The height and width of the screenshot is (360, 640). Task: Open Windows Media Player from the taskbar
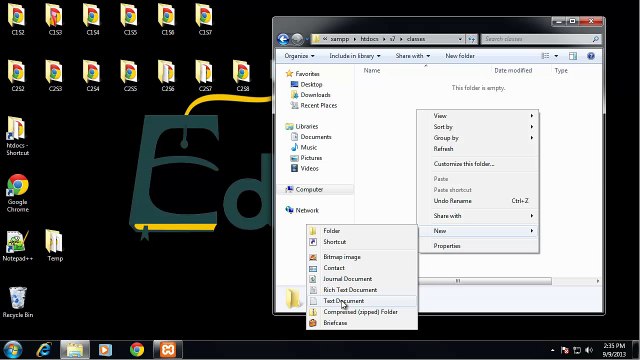point(105,350)
